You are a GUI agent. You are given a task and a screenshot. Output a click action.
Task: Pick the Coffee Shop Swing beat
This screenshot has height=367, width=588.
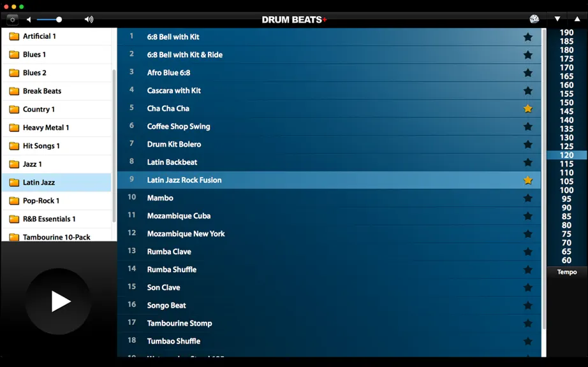click(329, 127)
